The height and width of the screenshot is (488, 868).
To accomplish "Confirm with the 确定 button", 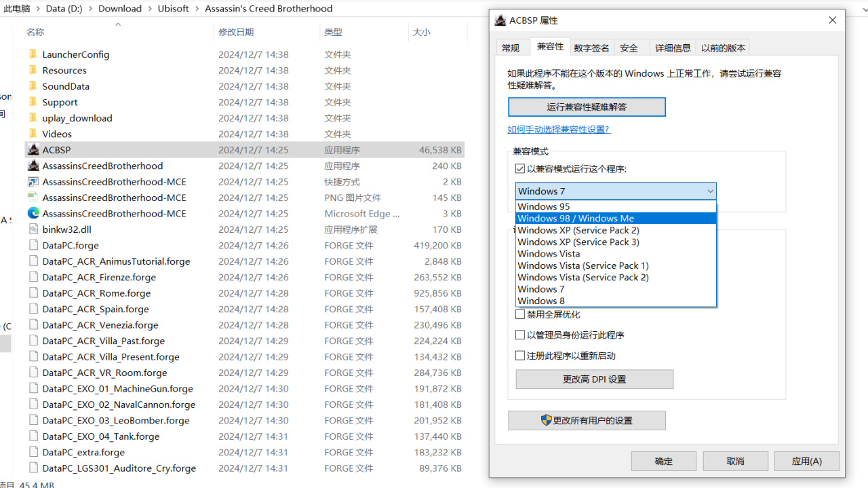I will coord(664,461).
